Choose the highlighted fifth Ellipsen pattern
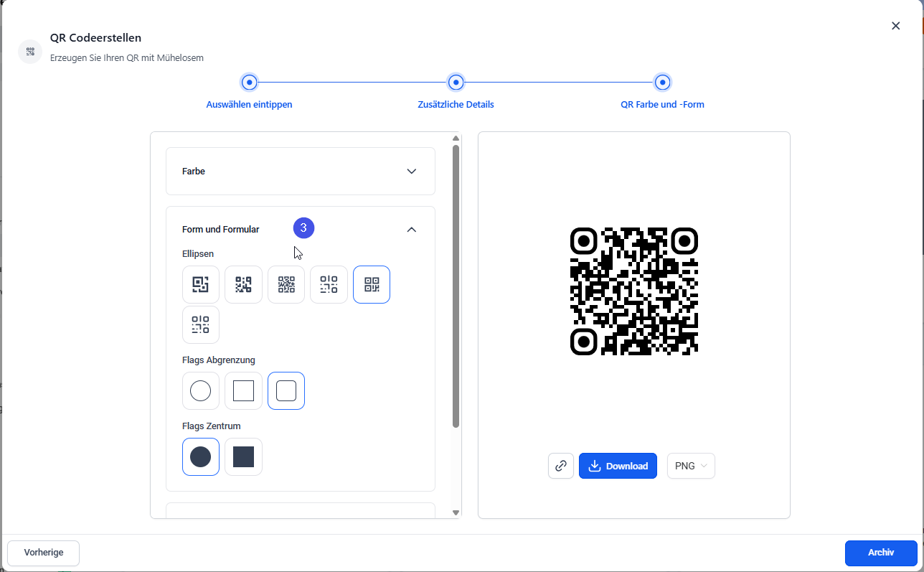This screenshot has height=572, width=924. pyautogui.click(x=372, y=284)
